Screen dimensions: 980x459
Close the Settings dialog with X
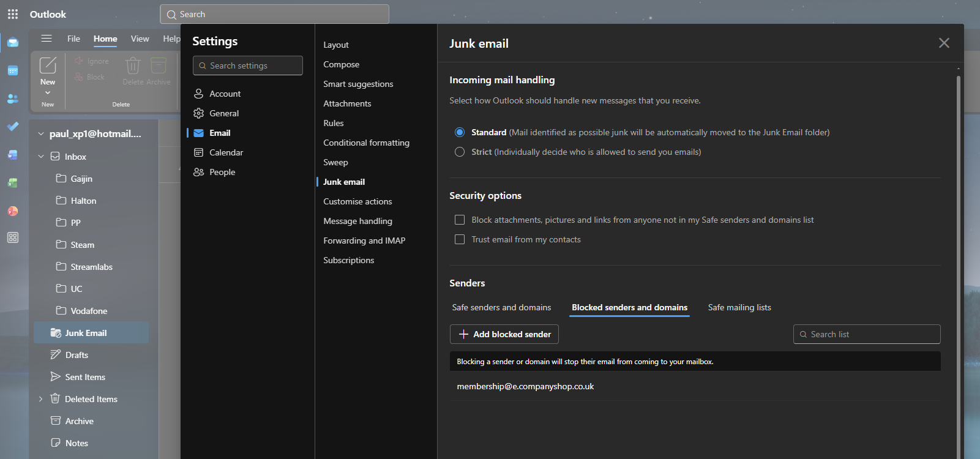click(x=944, y=43)
